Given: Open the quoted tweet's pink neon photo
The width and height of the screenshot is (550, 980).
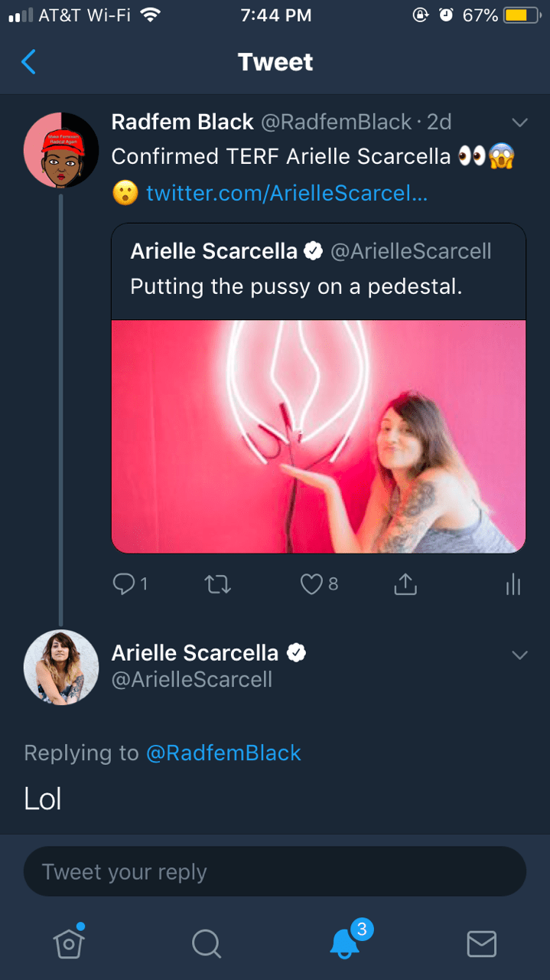Looking at the screenshot, I should pyautogui.click(x=318, y=436).
